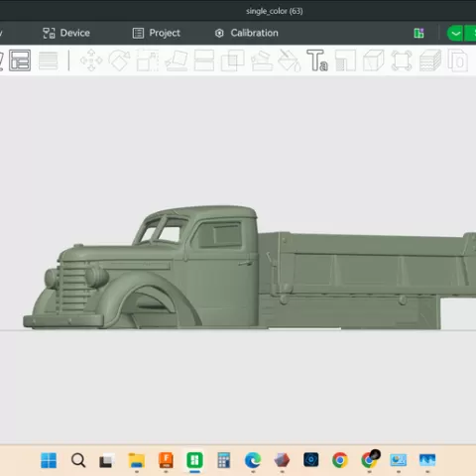
Task: Select the support painting brush tool
Action: pyautogui.click(x=262, y=60)
